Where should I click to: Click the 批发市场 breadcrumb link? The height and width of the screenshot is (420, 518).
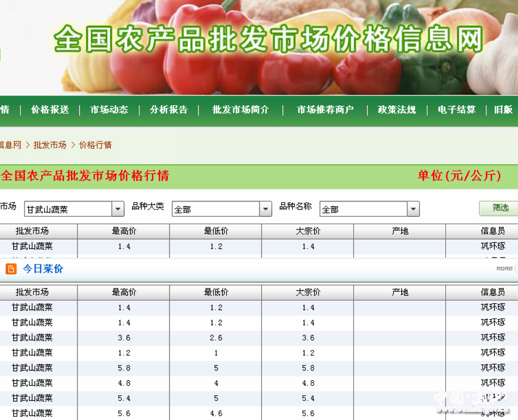pos(50,145)
